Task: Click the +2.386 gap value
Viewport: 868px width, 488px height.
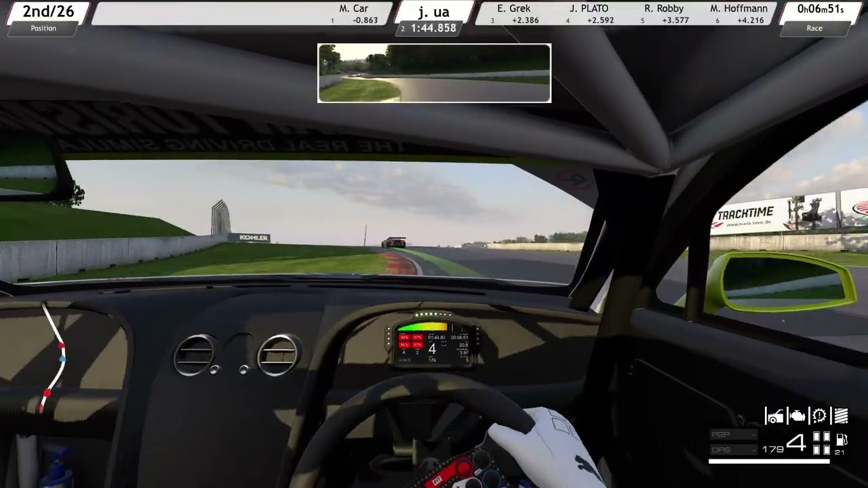Action: [x=526, y=20]
